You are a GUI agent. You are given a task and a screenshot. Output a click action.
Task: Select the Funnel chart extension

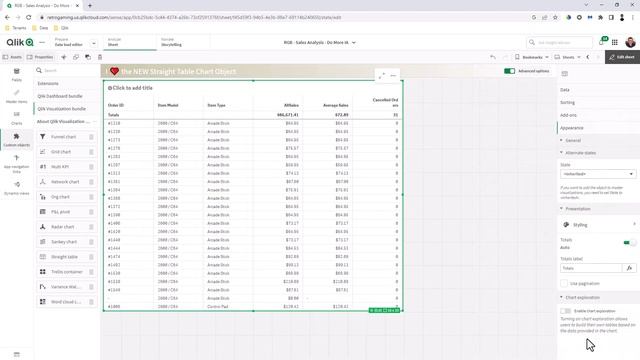[67, 137]
